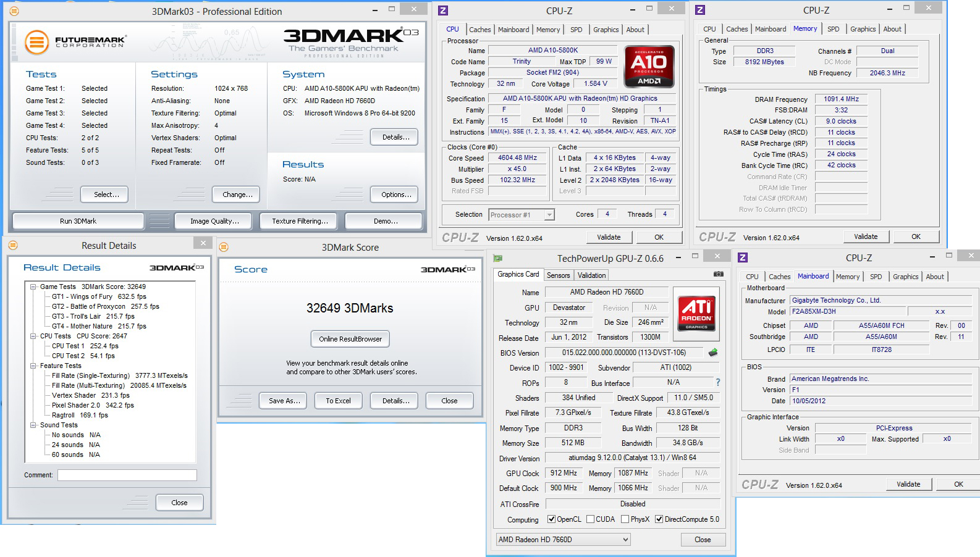980x557 pixels.
Task: Collapse the CPU Tests tree node
Action: tap(33, 336)
